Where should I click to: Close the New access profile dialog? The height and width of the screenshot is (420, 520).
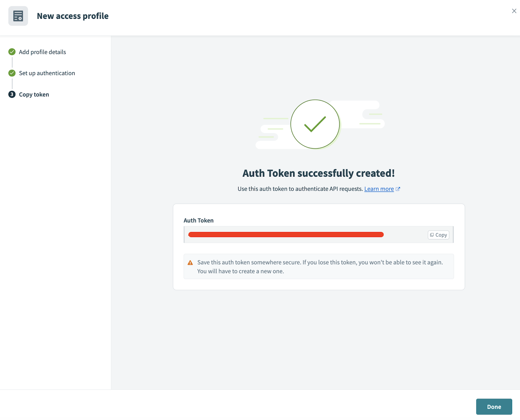click(x=514, y=11)
